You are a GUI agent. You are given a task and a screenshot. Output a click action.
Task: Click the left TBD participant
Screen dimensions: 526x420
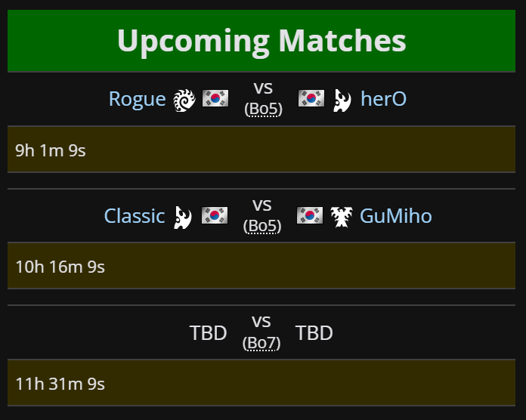(209, 333)
